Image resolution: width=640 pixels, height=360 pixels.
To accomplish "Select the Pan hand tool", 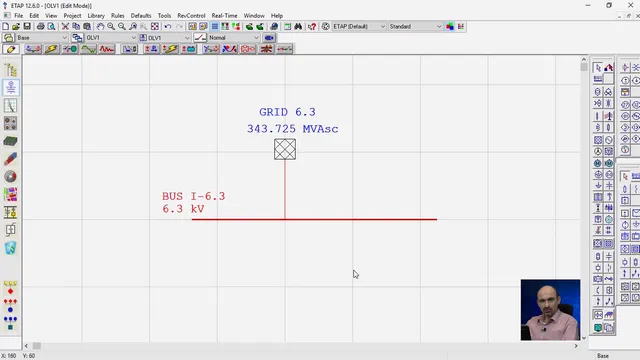I will tap(100, 27).
